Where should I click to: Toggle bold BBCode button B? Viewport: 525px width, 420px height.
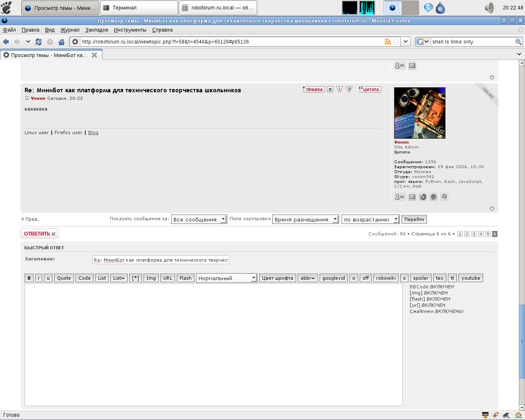(x=29, y=278)
